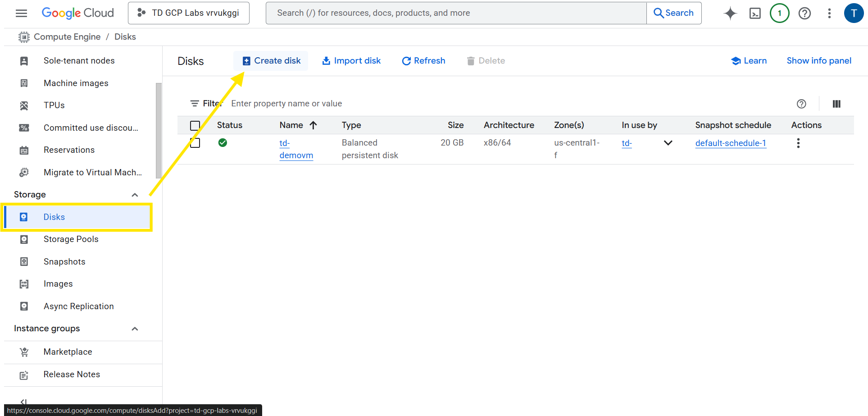Open Gemini AI assistant sparkle icon

coord(730,13)
